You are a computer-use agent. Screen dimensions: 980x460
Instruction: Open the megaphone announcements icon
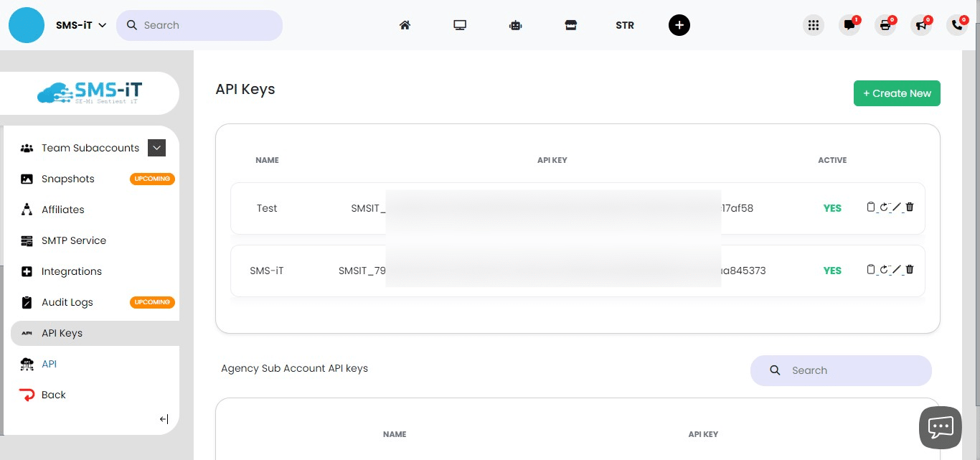921,25
